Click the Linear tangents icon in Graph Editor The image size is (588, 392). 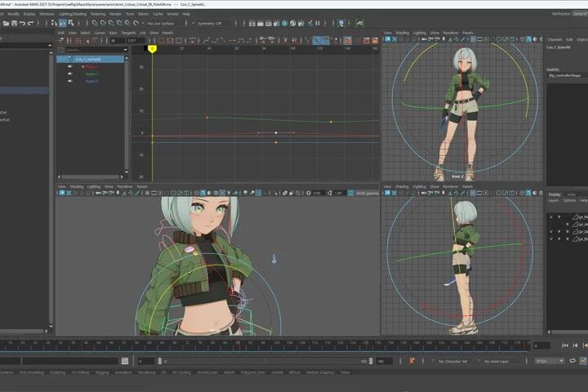tap(224, 41)
